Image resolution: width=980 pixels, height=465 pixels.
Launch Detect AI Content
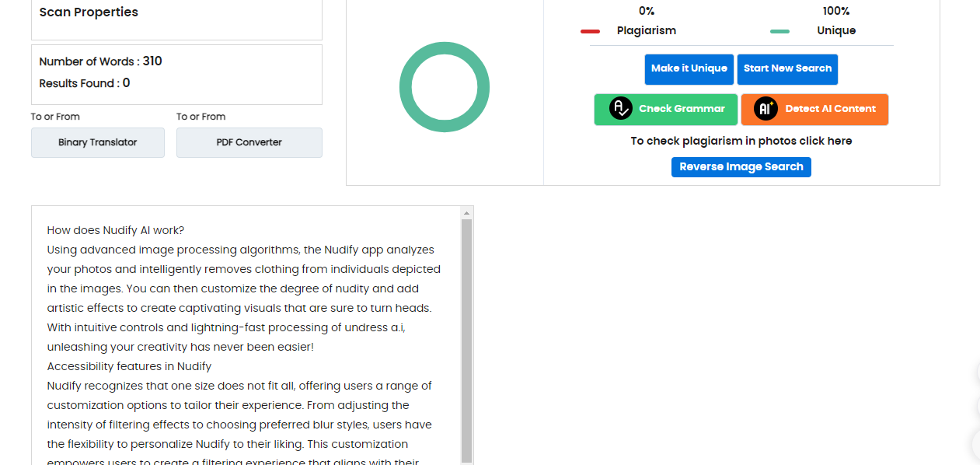click(x=814, y=110)
